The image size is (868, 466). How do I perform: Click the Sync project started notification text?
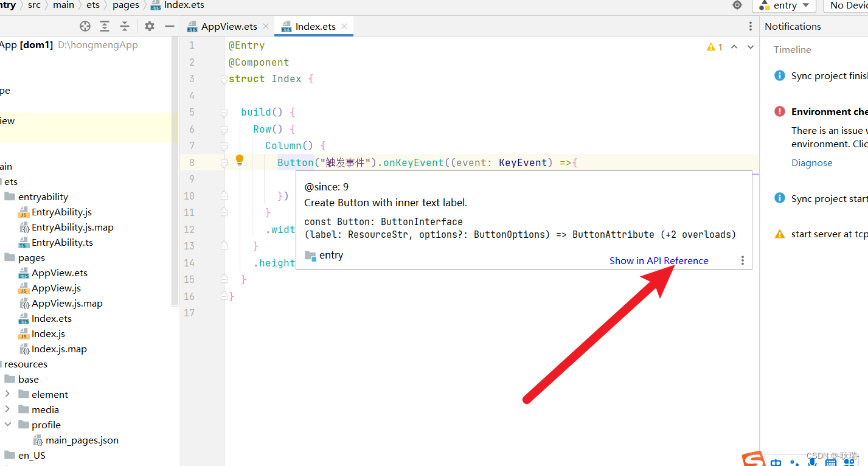829,198
